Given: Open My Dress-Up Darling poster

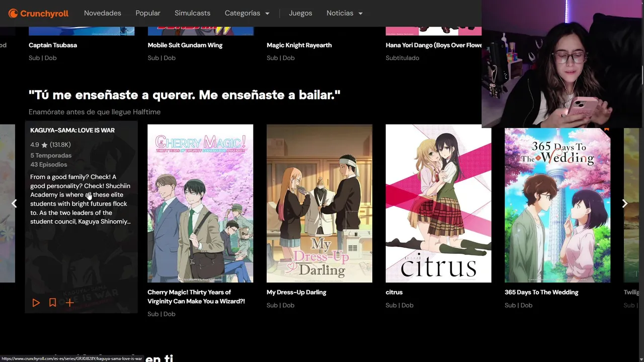Looking at the screenshot, I should coord(319,204).
